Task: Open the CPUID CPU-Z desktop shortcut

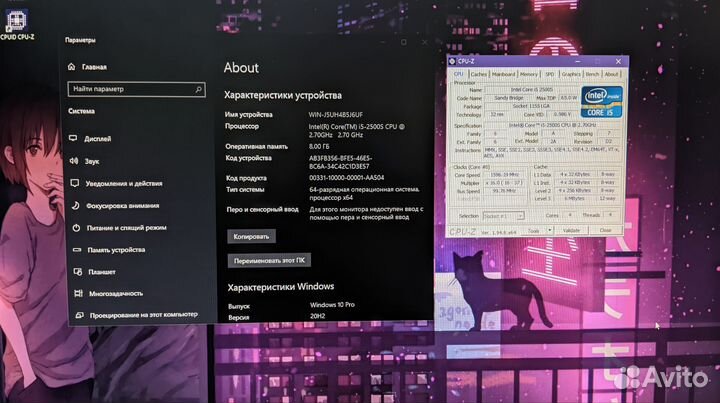Action: point(17,24)
